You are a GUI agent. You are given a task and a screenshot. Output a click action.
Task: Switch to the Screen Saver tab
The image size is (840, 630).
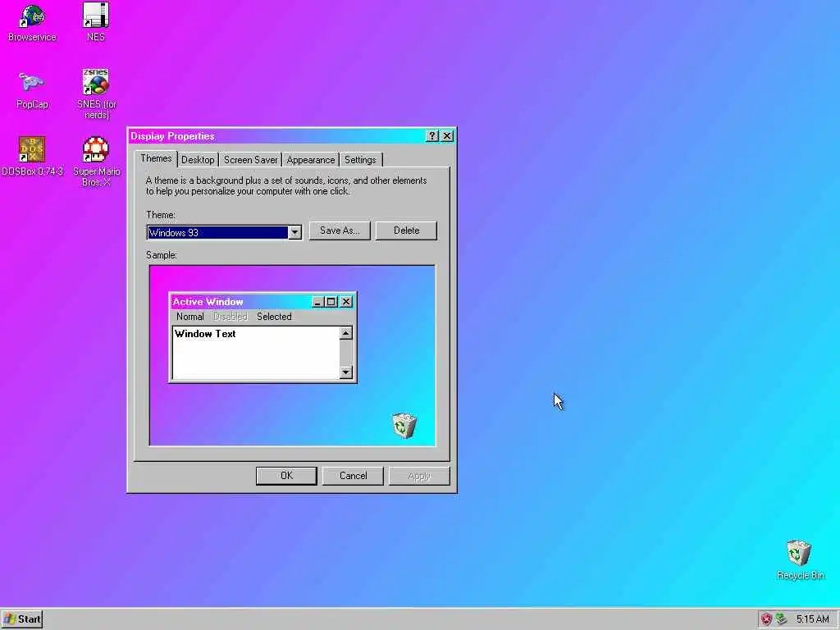(x=251, y=160)
